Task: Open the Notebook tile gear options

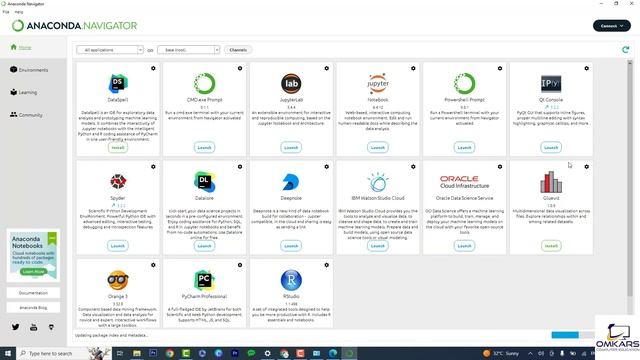Action: tap(413, 69)
